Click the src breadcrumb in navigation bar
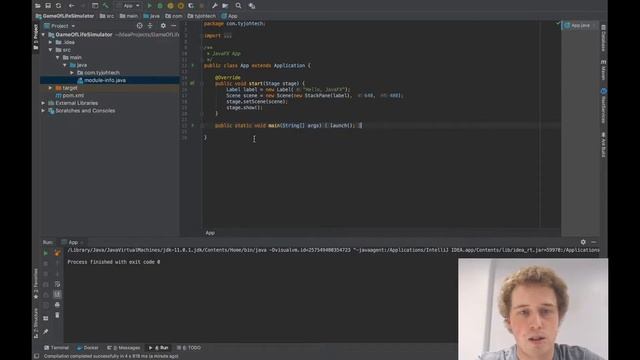This screenshot has height=360, width=640. (x=107, y=16)
